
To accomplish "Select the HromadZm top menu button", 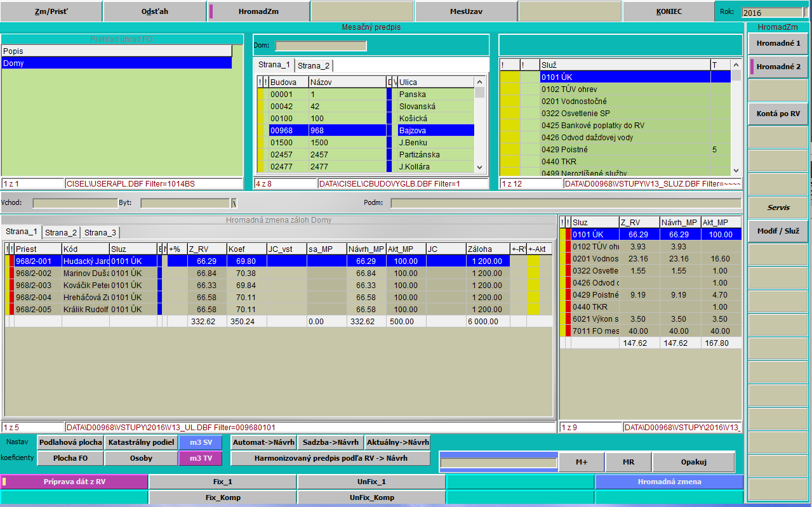I will click(x=258, y=11).
